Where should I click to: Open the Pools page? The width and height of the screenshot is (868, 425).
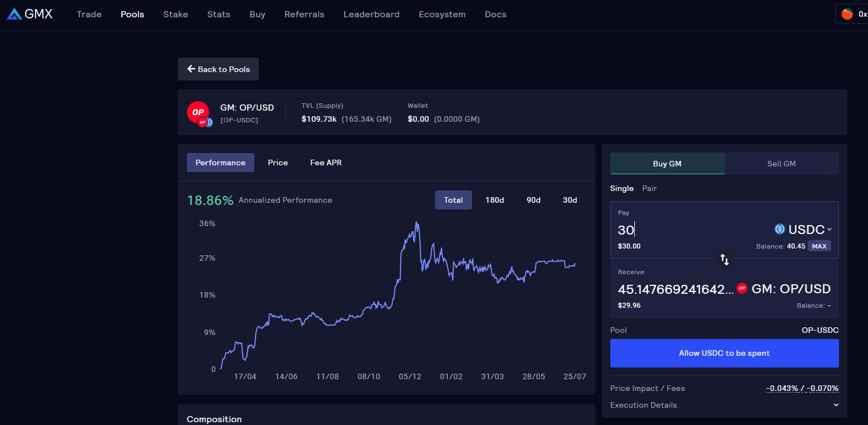(132, 15)
